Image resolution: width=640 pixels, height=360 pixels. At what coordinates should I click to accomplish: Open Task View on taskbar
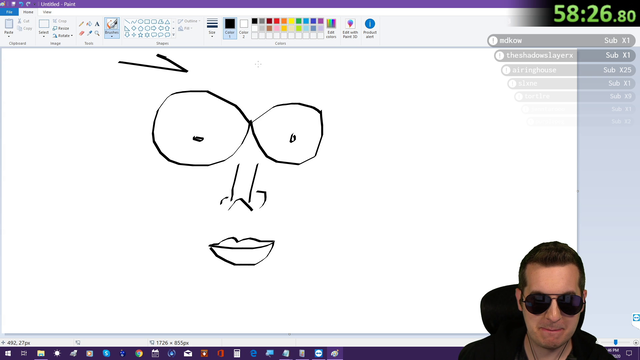coord(24,353)
